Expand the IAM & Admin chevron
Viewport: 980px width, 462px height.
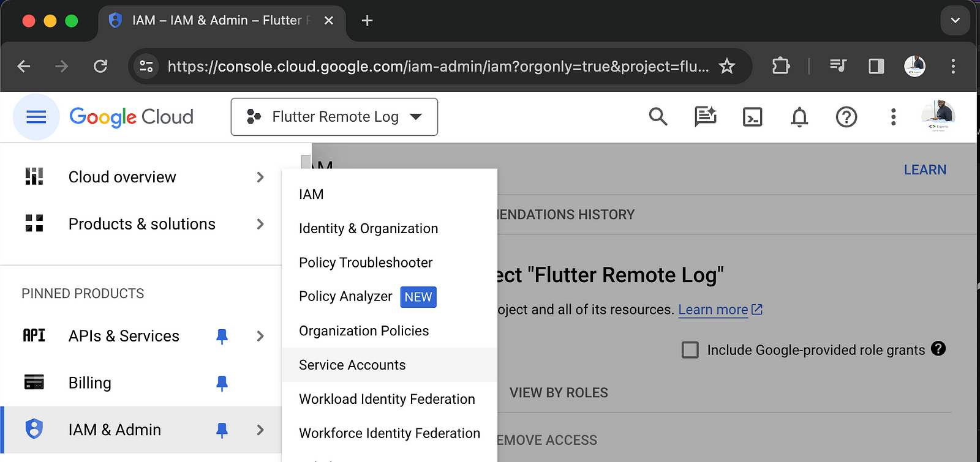point(260,430)
